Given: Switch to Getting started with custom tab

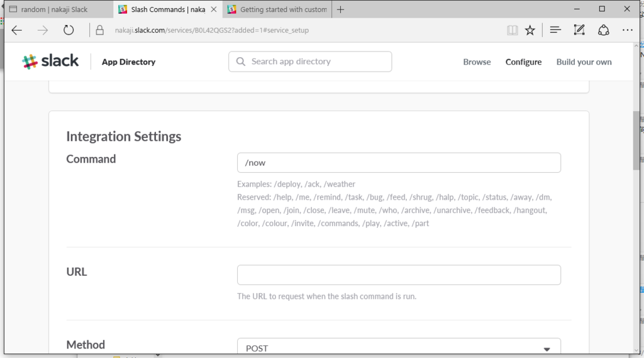Looking at the screenshot, I should 277,9.
